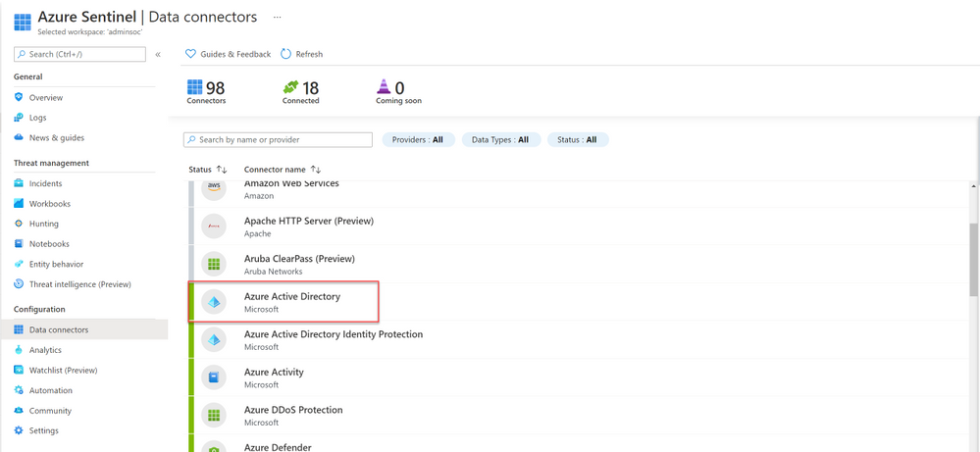Open the ellipsis menu beside Data connectors title
The height and width of the screenshot is (452, 980).
click(x=277, y=17)
